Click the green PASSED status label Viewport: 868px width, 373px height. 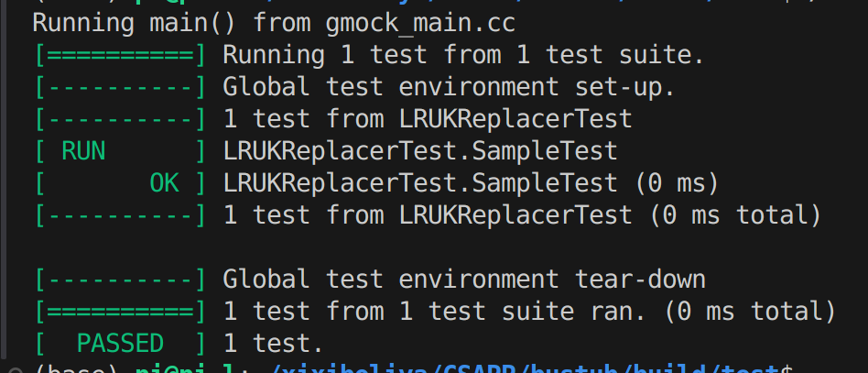(120, 344)
